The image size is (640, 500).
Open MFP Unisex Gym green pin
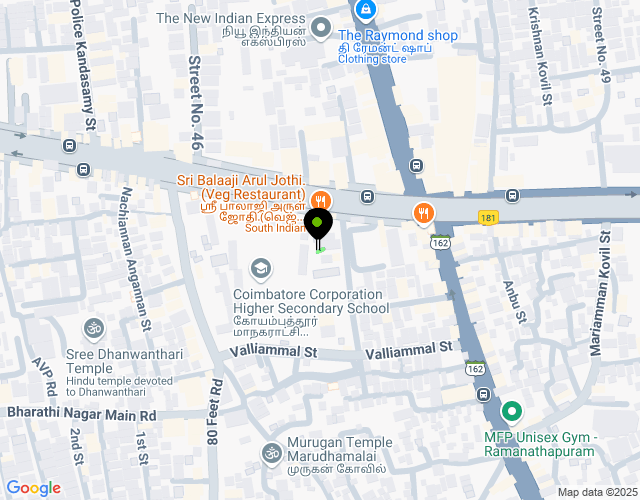pyautogui.click(x=511, y=411)
